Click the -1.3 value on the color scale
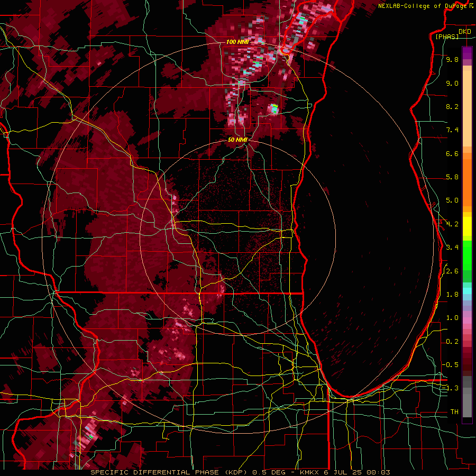The width and height of the screenshot is (476, 476). tap(451, 388)
